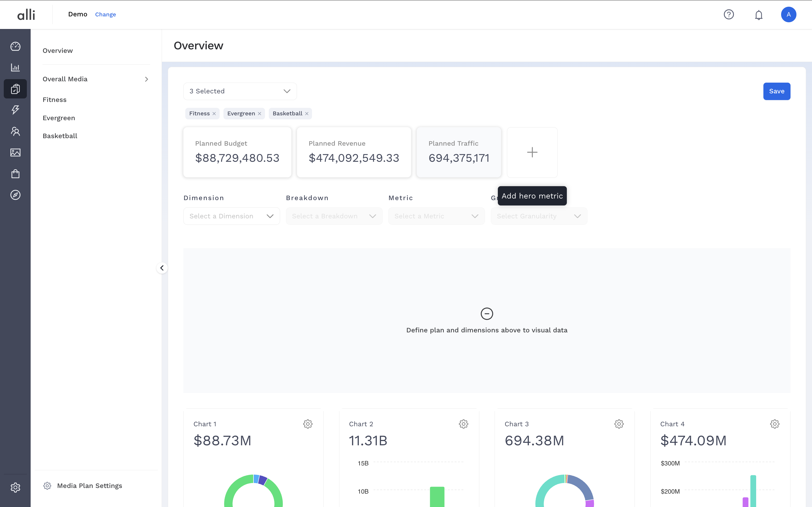Viewport: 812px width, 507px height.
Task: Open the audiences people sidebar icon
Action: point(15,131)
